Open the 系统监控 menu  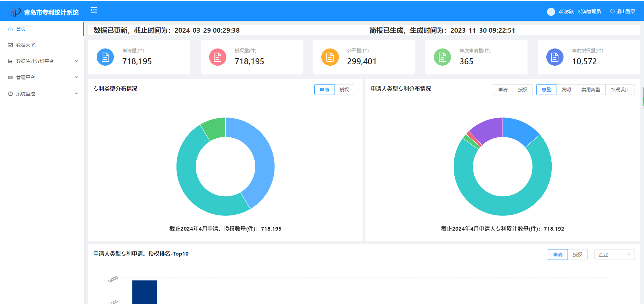42,94
